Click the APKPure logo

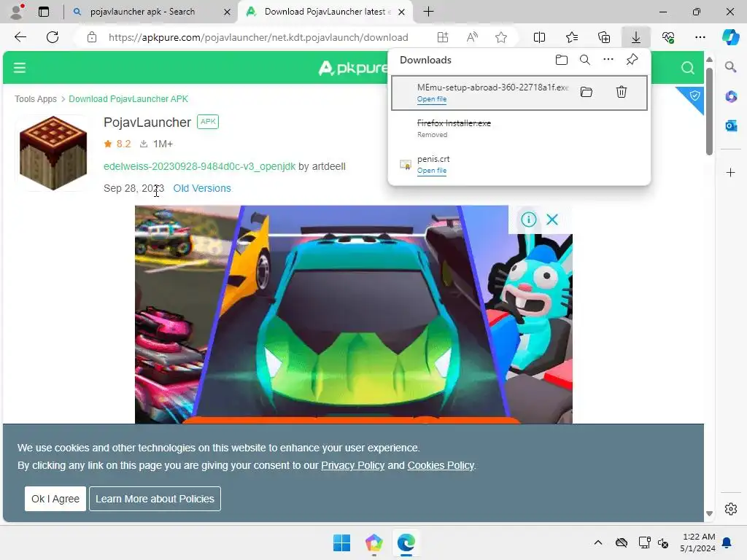[353, 68]
